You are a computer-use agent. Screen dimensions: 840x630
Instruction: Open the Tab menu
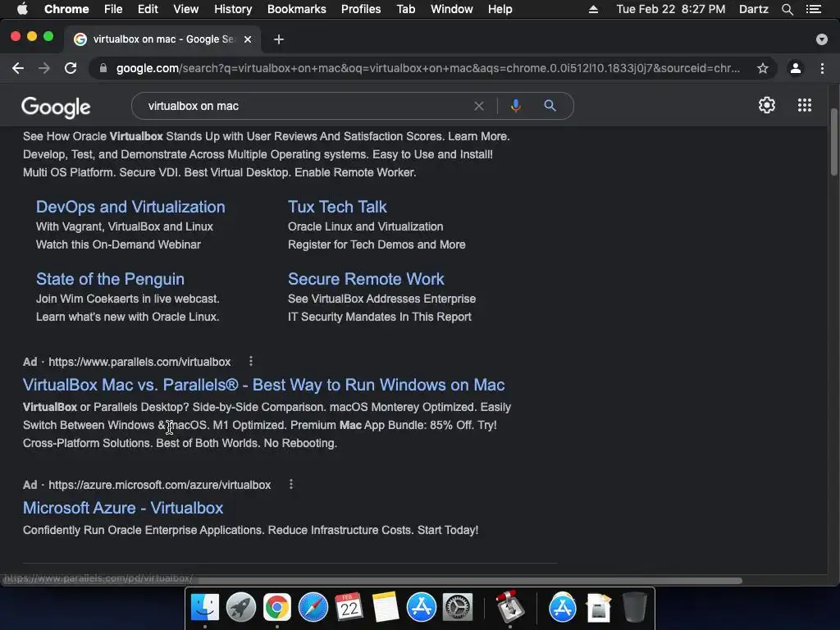[405, 9]
